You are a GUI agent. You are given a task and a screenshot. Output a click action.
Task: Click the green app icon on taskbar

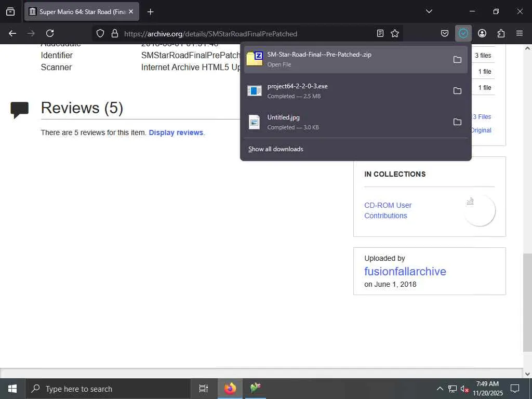pyautogui.click(x=255, y=389)
